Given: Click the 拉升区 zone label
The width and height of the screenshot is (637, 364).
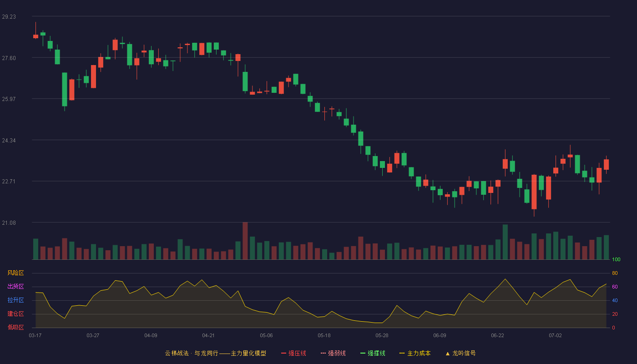Looking at the screenshot, I should (15, 300).
